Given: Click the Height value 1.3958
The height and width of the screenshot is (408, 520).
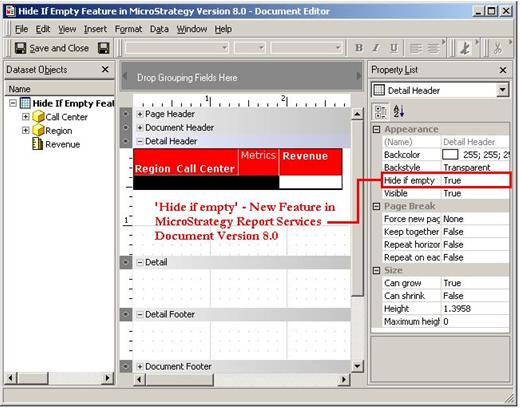Looking at the screenshot, I should tap(475, 309).
